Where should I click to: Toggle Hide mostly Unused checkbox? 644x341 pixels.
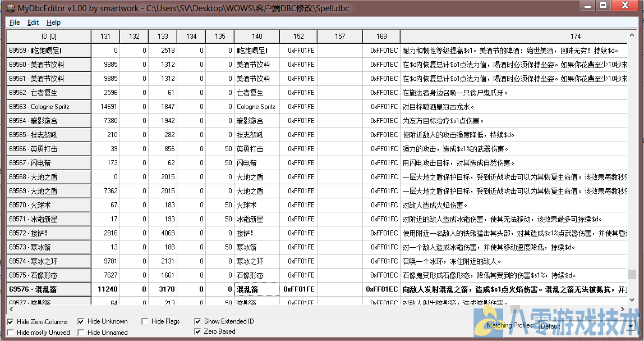click(x=10, y=333)
